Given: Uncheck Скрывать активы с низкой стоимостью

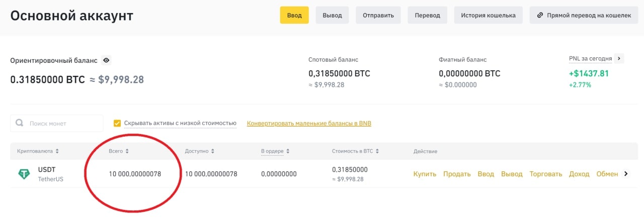Looking at the screenshot, I should tap(117, 123).
